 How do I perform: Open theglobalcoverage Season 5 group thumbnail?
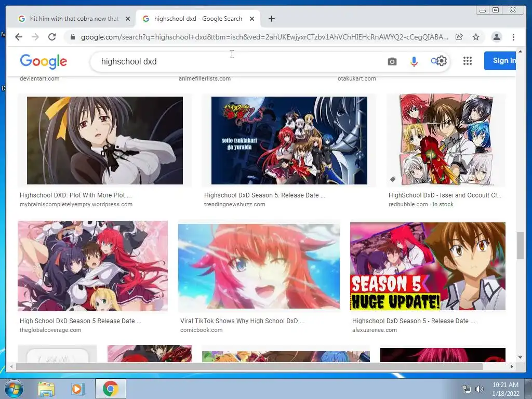click(92, 266)
